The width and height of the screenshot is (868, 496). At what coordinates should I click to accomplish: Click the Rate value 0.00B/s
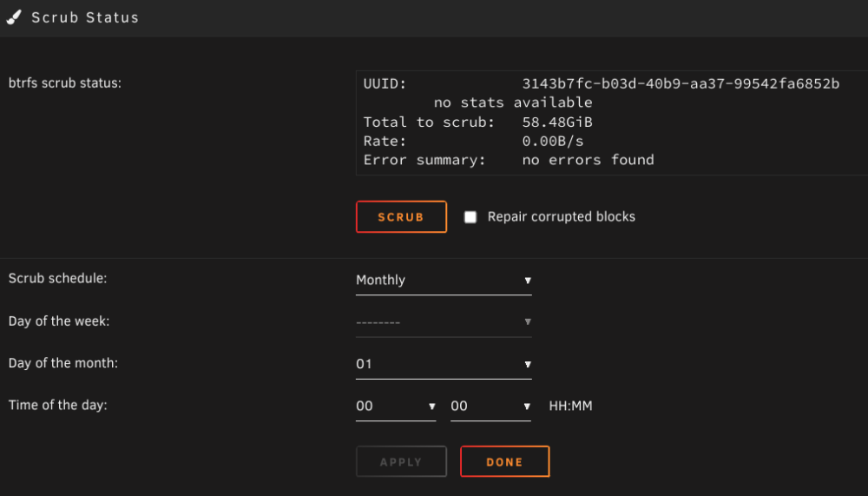coord(553,141)
